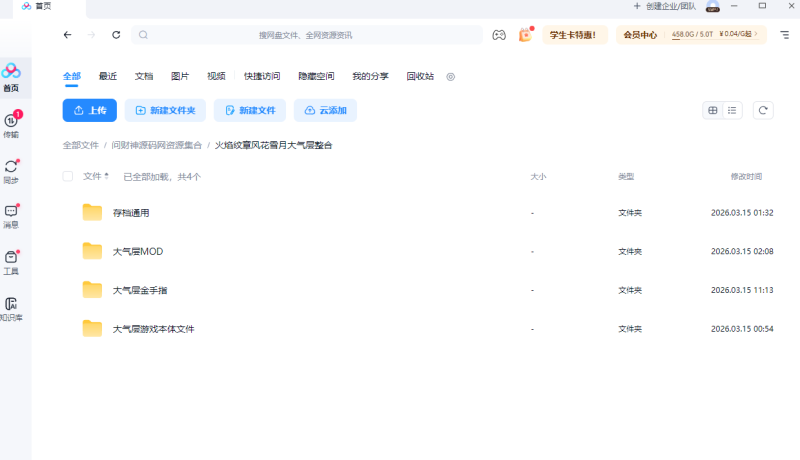800x460 pixels.
Task: Open the 首页 home sidebar icon
Action: click(x=11, y=77)
